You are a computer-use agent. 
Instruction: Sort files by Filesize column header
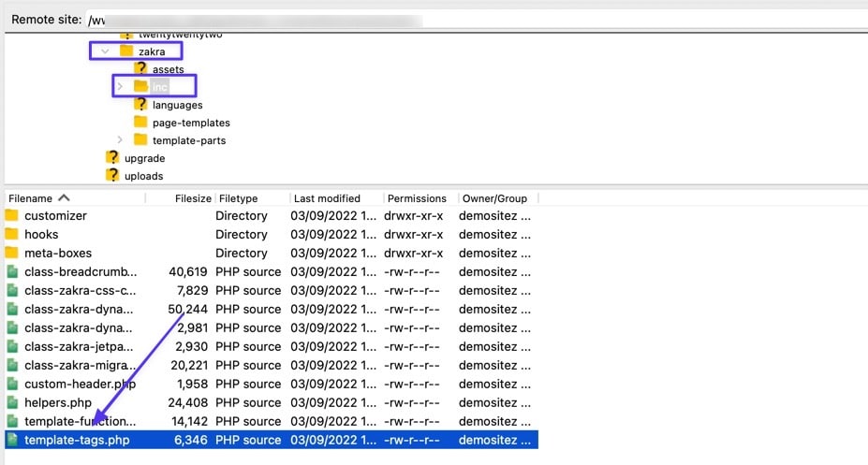click(193, 198)
